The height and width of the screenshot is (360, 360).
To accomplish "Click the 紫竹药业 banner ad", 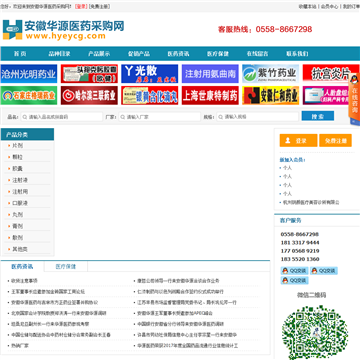I will pyautogui.click(x=271, y=74).
